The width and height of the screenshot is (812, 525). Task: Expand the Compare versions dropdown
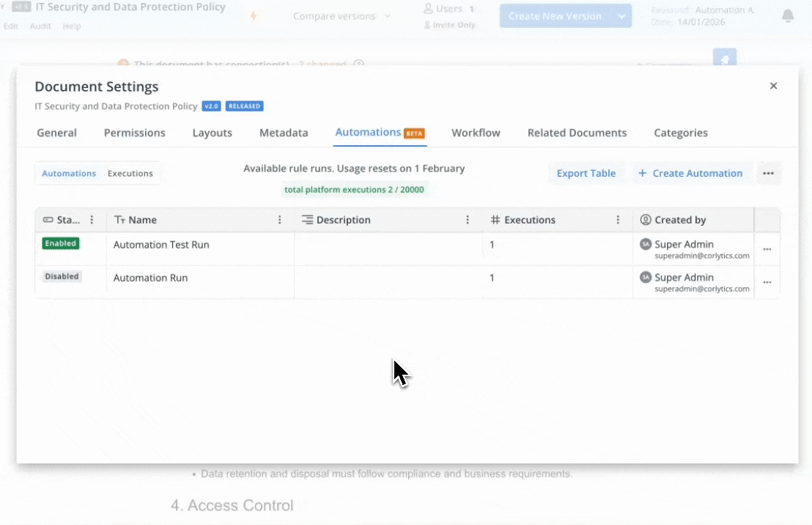pos(342,16)
